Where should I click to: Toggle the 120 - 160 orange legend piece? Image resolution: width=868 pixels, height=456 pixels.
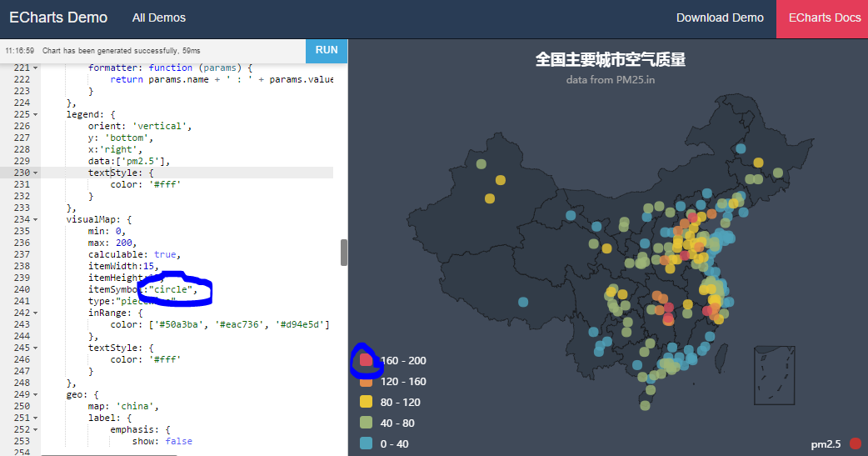tap(366, 381)
